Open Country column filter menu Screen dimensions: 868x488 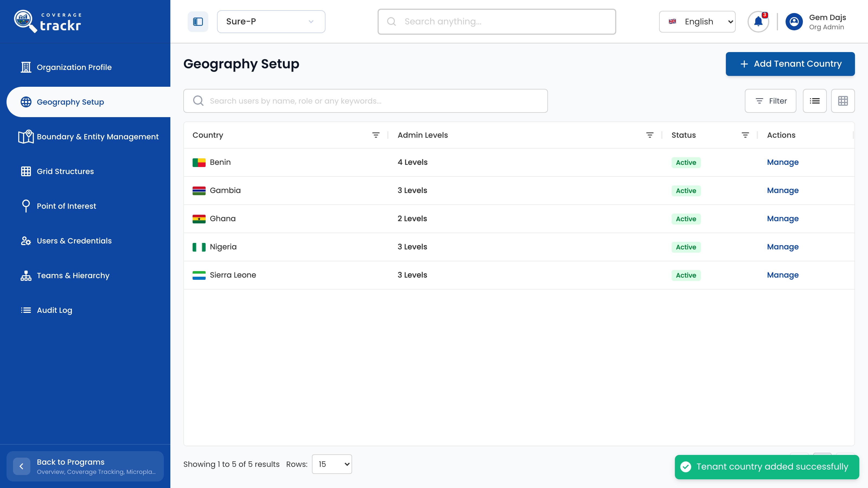tap(376, 135)
